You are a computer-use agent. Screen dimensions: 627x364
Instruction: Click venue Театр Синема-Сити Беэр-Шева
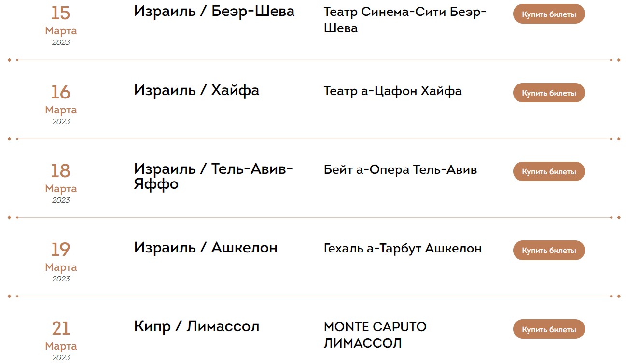tap(404, 19)
